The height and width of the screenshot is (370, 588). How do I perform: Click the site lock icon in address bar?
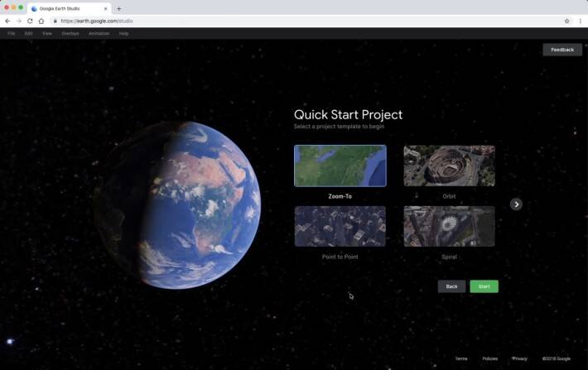click(x=55, y=21)
